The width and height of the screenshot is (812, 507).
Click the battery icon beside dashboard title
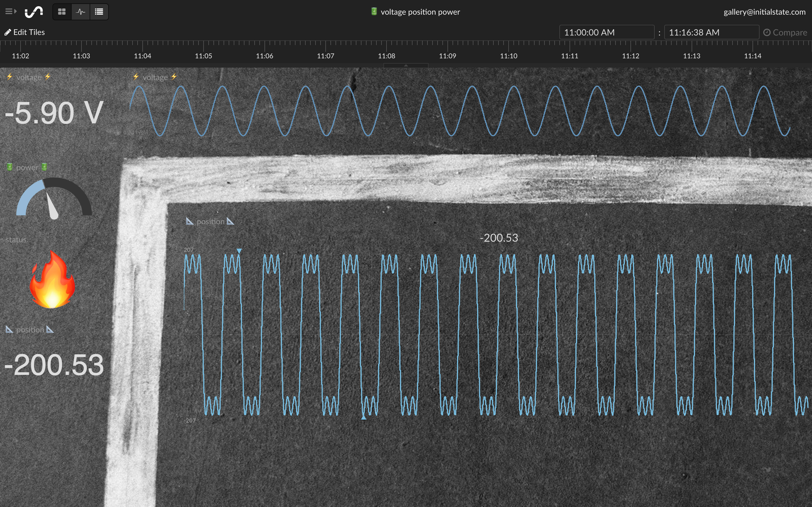[x=374, y=12]
